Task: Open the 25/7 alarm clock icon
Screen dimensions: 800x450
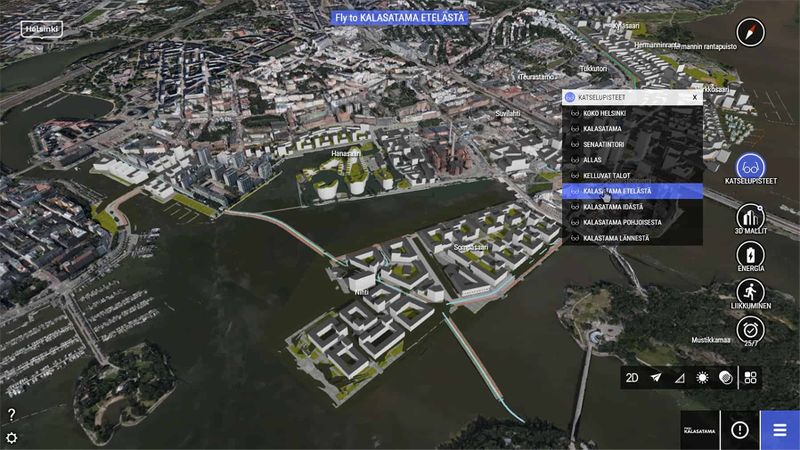Action: click(x=751, y=330)
